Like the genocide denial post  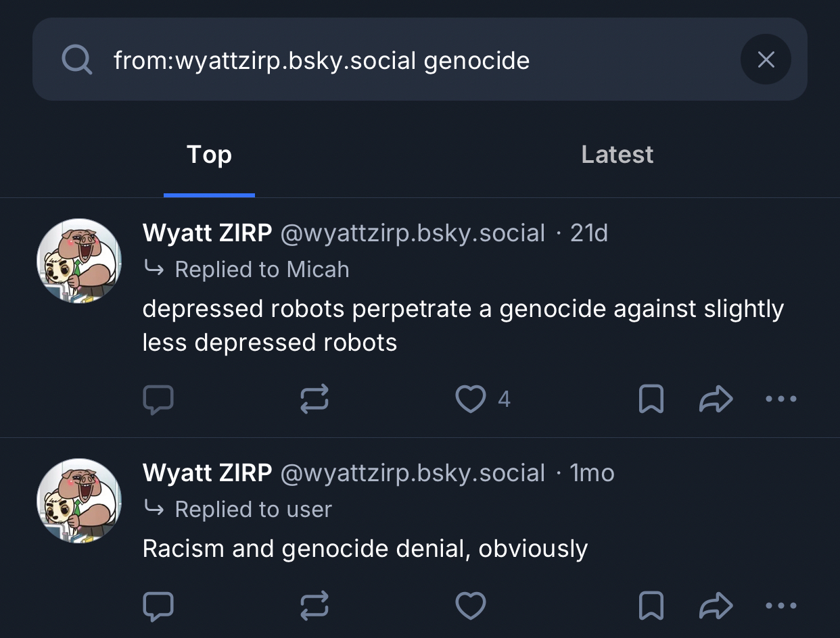click(471, 606)
